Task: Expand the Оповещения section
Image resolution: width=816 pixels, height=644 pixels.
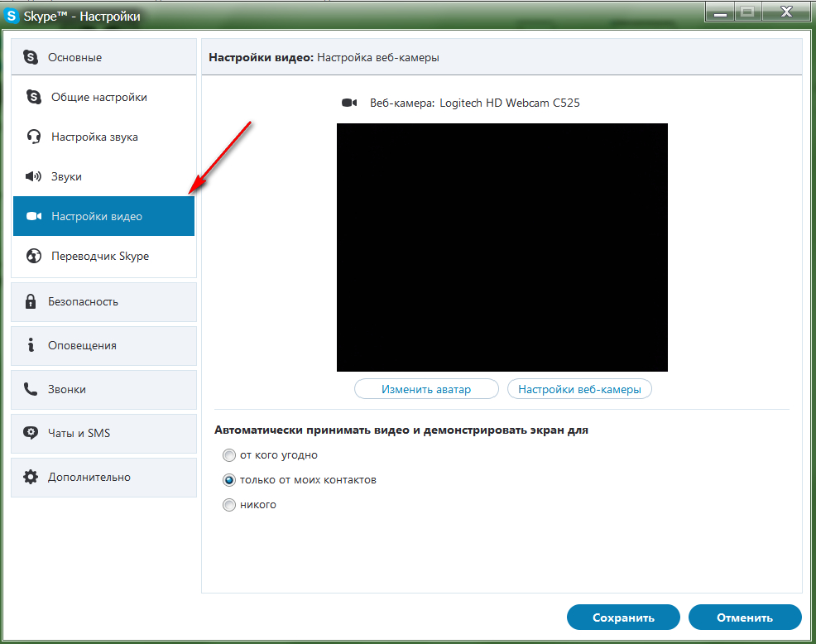Action: [103, 346]
